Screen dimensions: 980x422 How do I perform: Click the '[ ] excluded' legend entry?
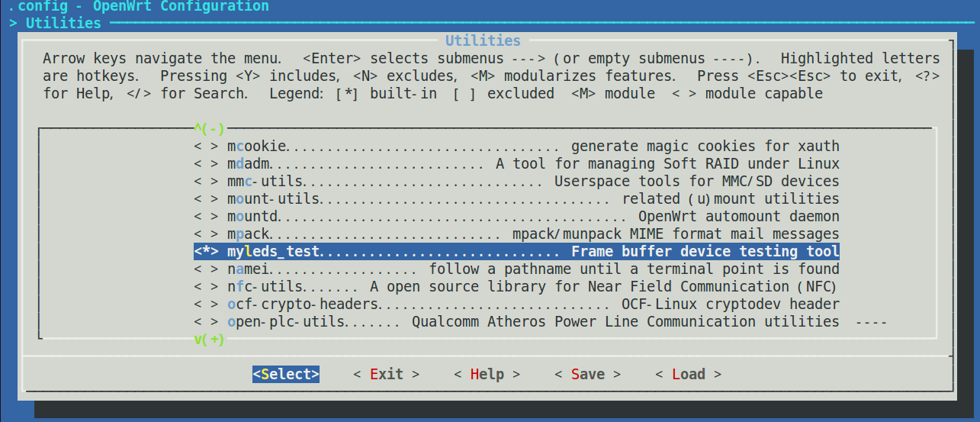(x=504, y=93)
